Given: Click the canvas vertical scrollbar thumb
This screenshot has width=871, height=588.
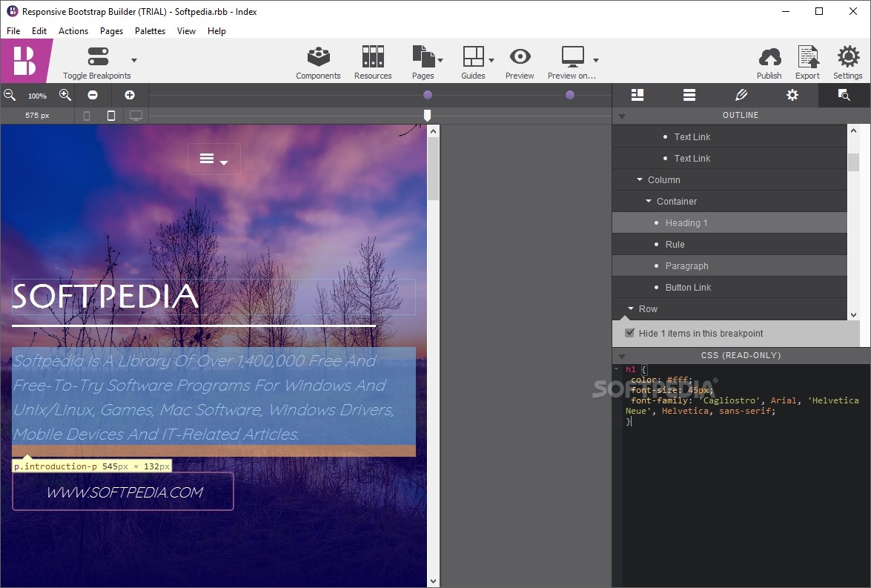Looking at the screenshot, I should click(434, 169).
